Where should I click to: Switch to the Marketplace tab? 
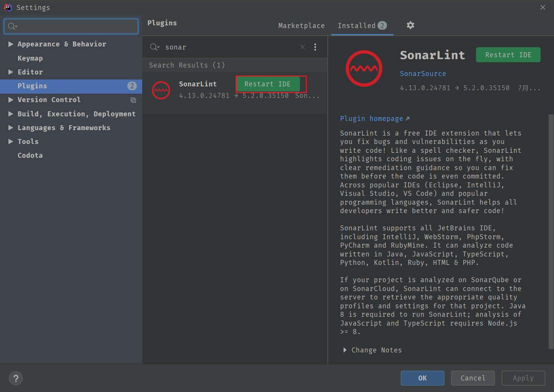pos(301,25)
